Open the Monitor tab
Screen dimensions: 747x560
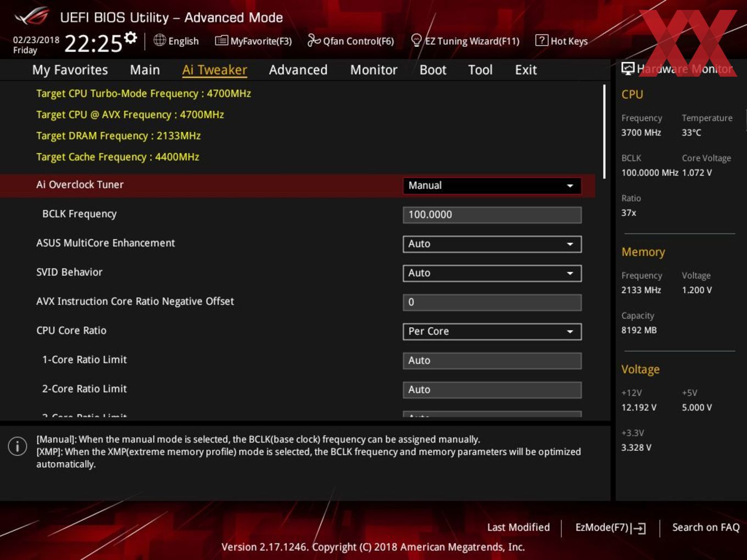[374, 70]
